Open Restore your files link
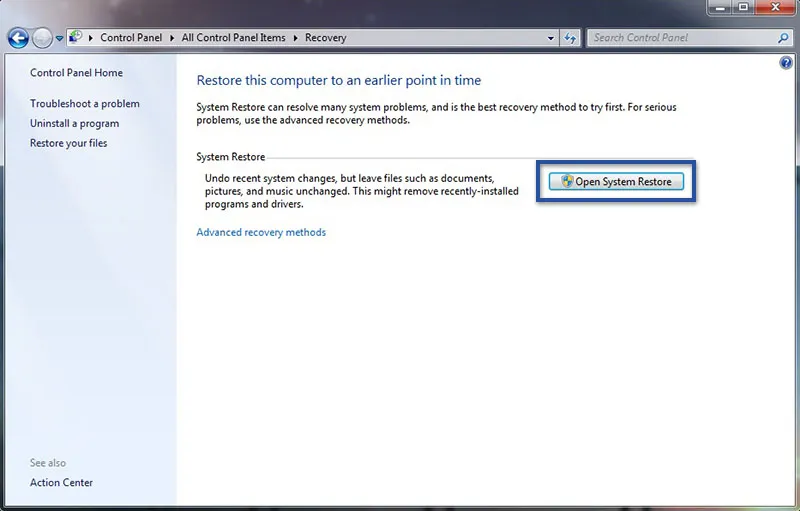This screenshot has width=800, height=511. 68,143
